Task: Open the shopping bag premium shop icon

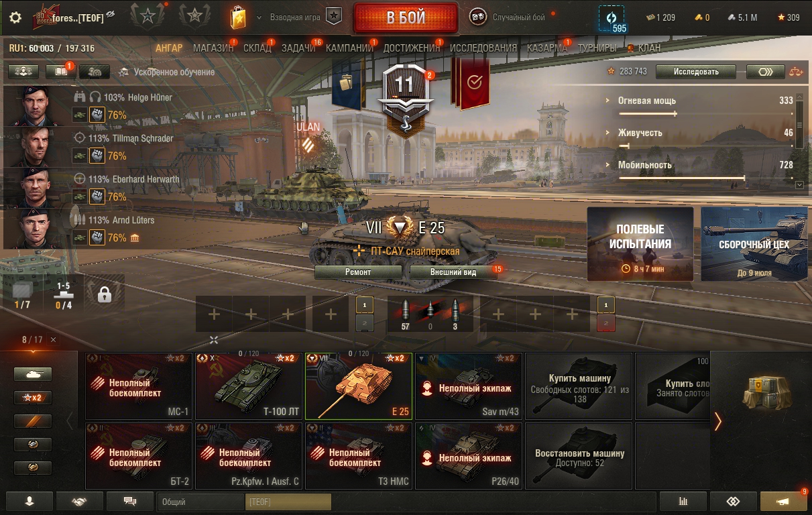Action: (238, 17)
